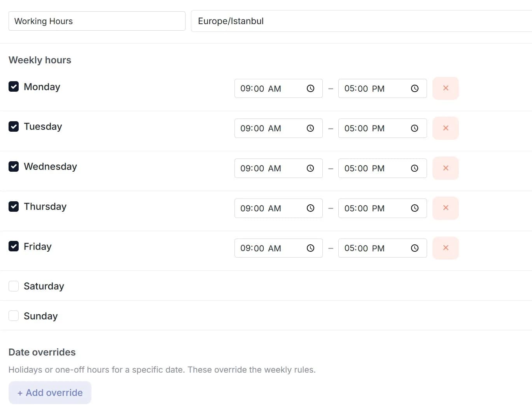
Task: Enable the Saturday checkbox
Action: 14,286
